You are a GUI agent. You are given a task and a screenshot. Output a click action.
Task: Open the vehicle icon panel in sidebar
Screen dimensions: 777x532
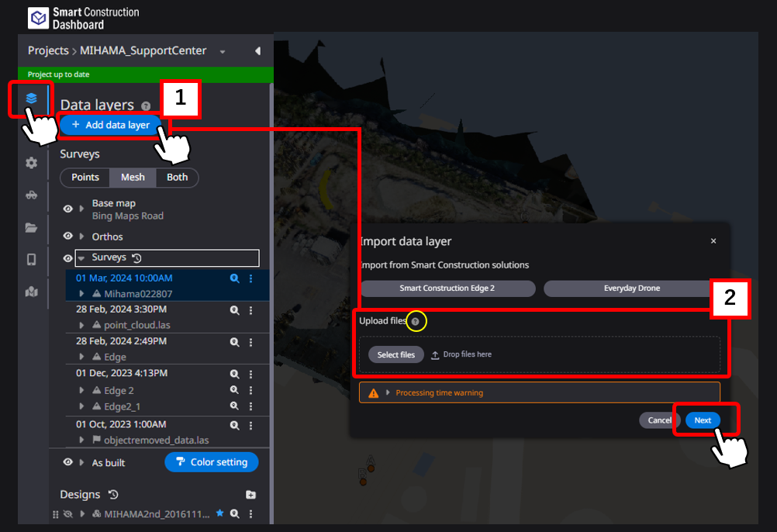(31, 195)
